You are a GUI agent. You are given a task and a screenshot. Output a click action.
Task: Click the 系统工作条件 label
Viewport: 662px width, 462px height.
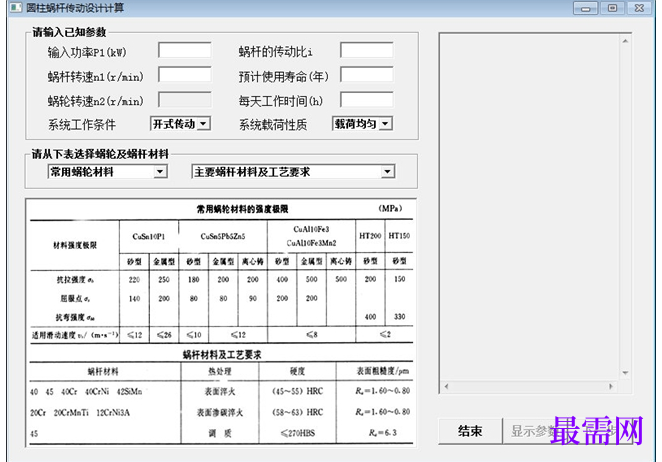tap(81, 125)
